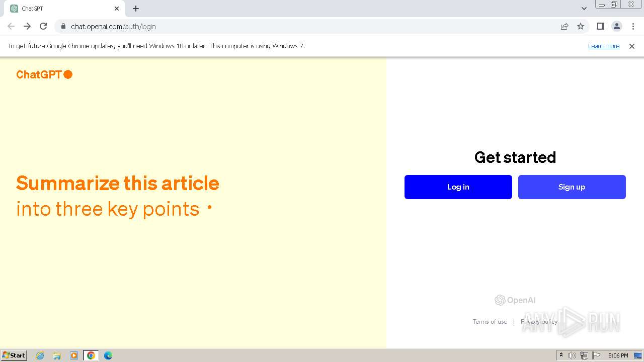The height and width of the screenshot is (362, 644).
Task: Expand the tab search dropdown arrow
Action: [584, 9]
